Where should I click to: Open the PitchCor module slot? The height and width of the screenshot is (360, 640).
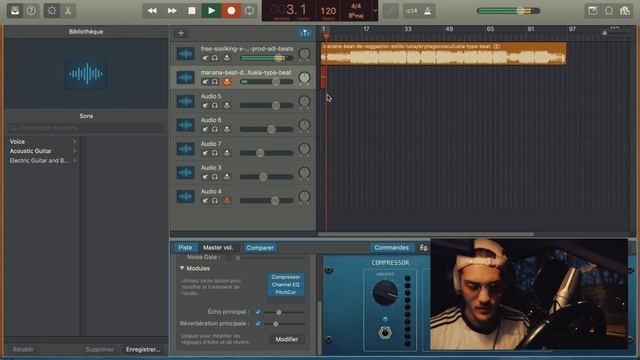pyautogui.click(x=285, y=292)
